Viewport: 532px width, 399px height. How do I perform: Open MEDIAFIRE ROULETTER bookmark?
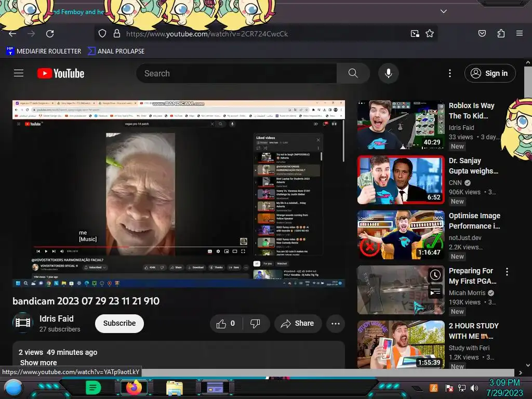[x=44, y=51]
